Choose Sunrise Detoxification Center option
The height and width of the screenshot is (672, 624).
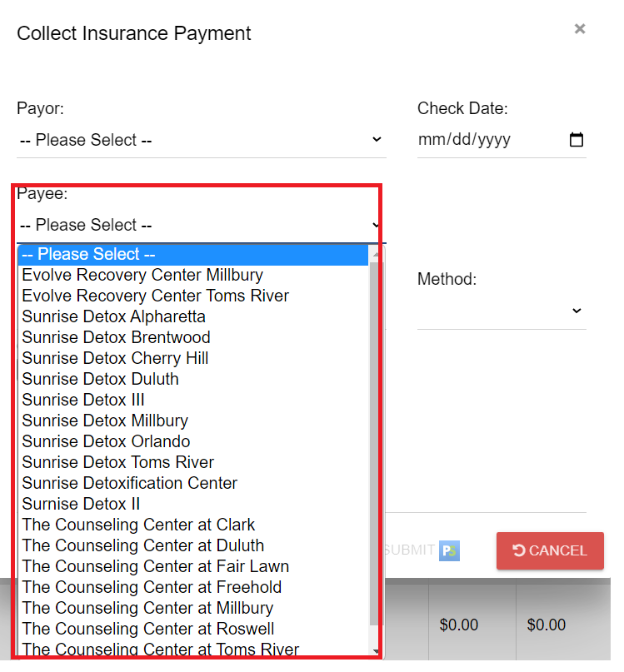[130, 483]
